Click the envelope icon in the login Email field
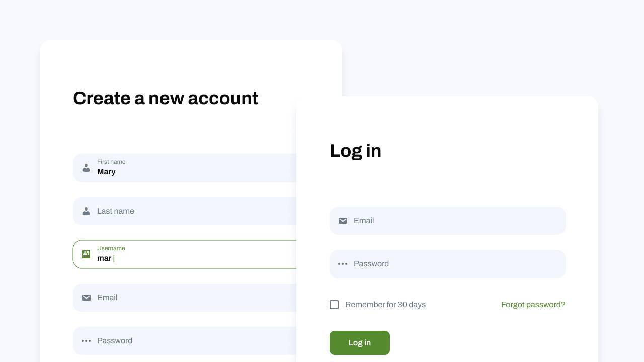Image resolution: width=644 pixels, height=362 pixels. pyautogui.click(x=343, y=221)
